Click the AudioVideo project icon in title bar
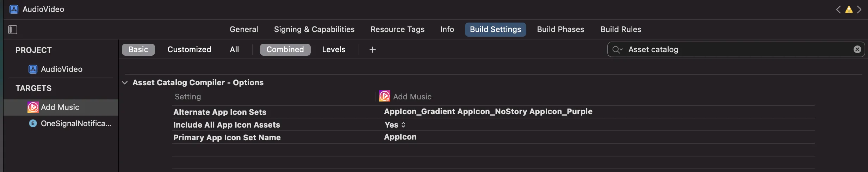868x172 pixels. [14, 9]
